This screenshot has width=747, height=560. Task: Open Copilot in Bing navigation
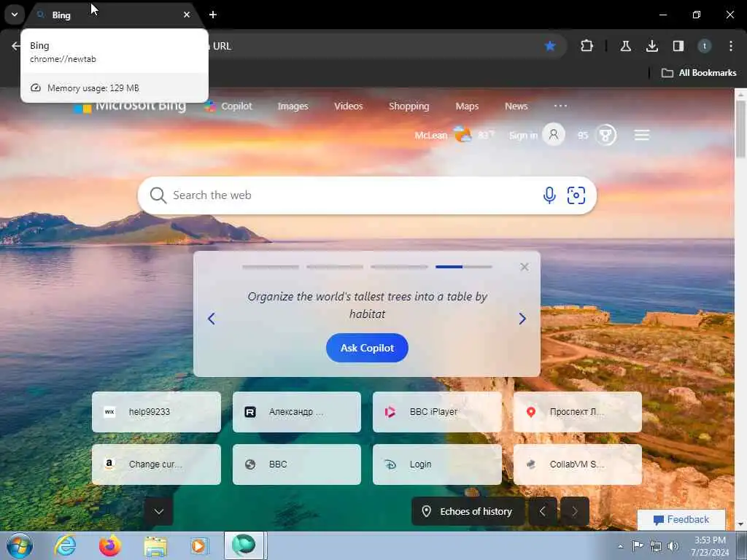pyautogui.click(x=228, y=106)
